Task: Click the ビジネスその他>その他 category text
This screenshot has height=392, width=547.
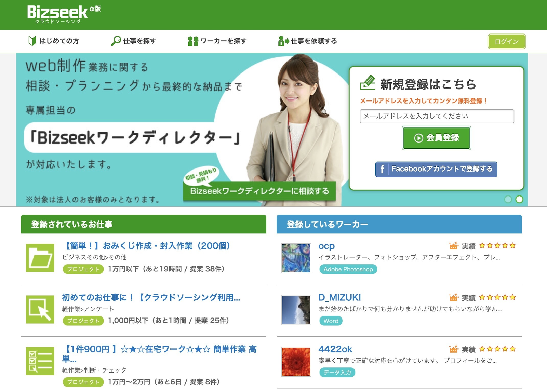Action: [x=94, y=257]
